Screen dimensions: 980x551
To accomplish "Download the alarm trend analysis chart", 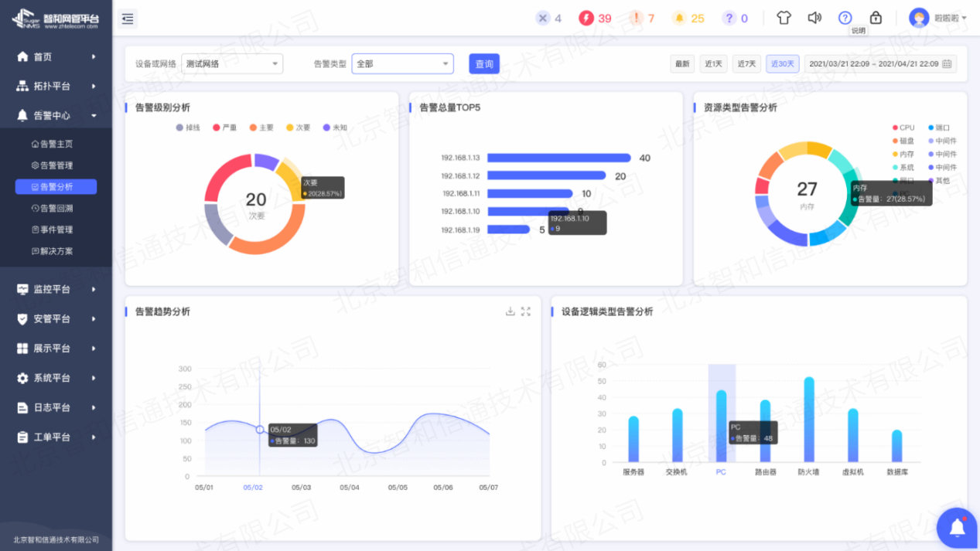I will click(x=510, y=311).
